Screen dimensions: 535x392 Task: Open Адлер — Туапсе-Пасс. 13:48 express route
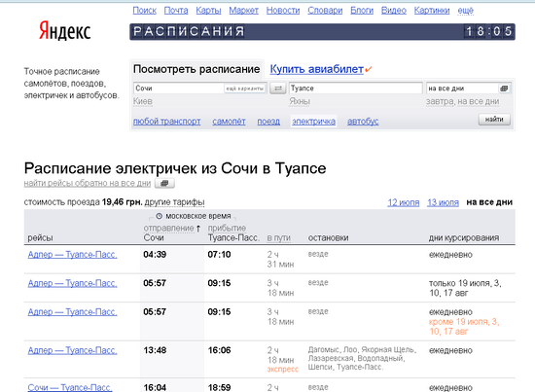(72, 350)
